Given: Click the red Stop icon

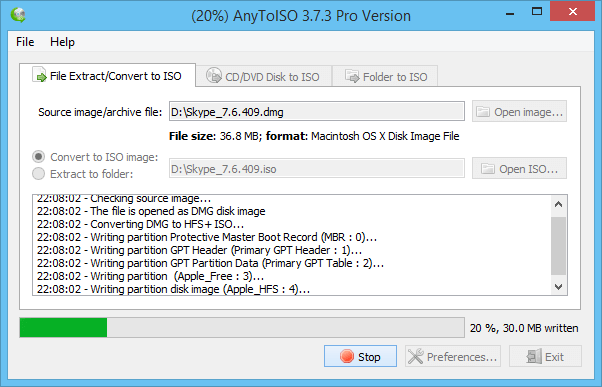Looking at the screenshot, I should tap(347, 356).
